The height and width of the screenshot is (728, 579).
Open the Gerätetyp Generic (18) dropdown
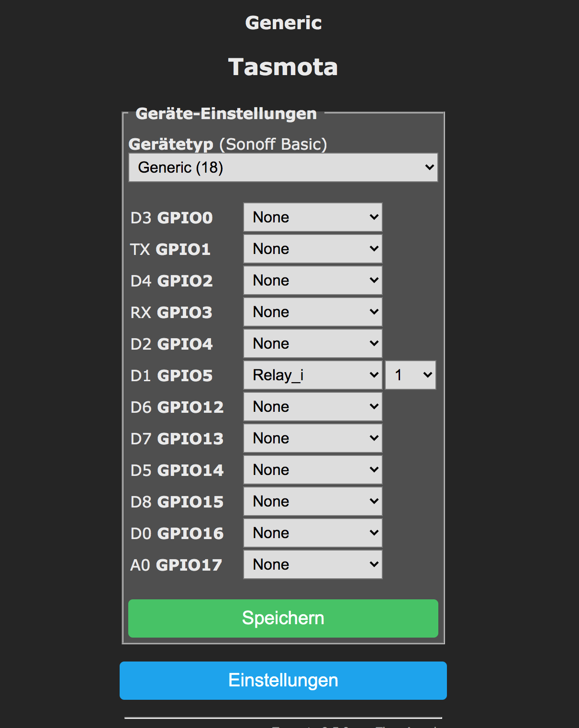tap(283, 167)
